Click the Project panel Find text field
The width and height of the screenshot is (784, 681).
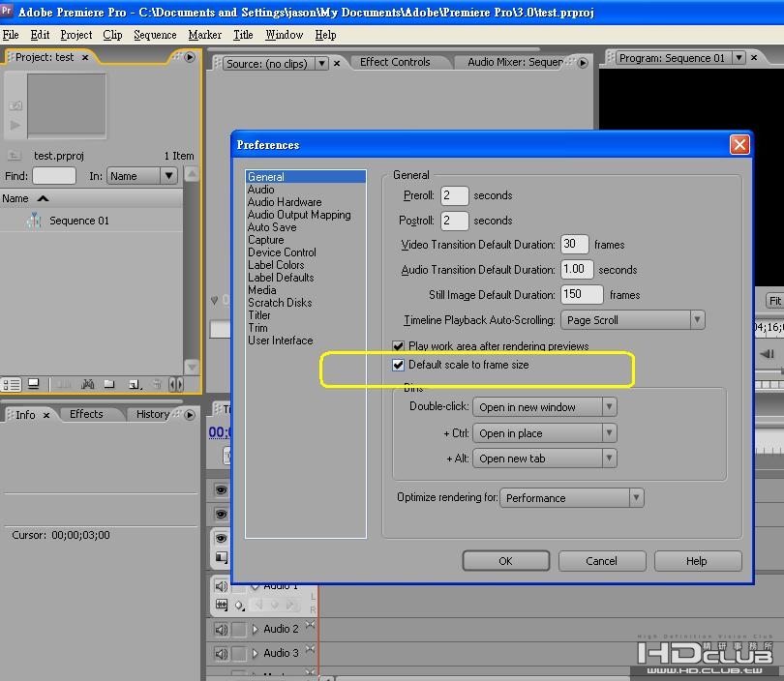pos(54,176)
